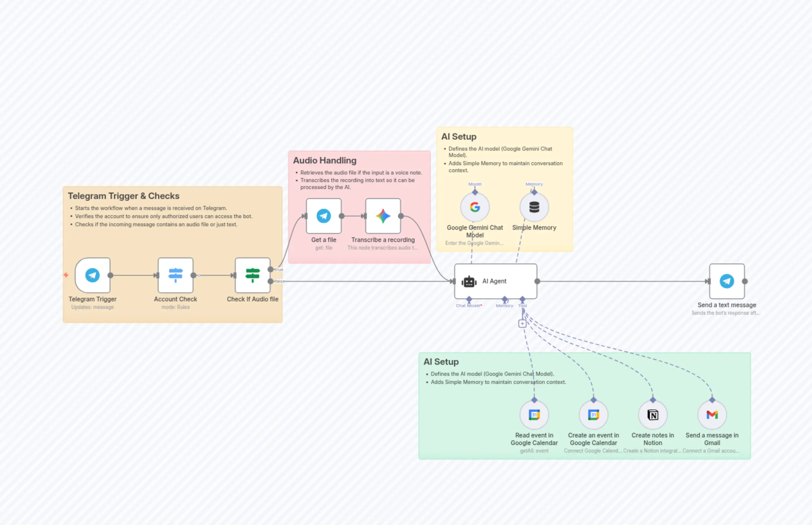Click the Account Check switch node
This screenshot has height=525, width=812.
click(176, 275)
